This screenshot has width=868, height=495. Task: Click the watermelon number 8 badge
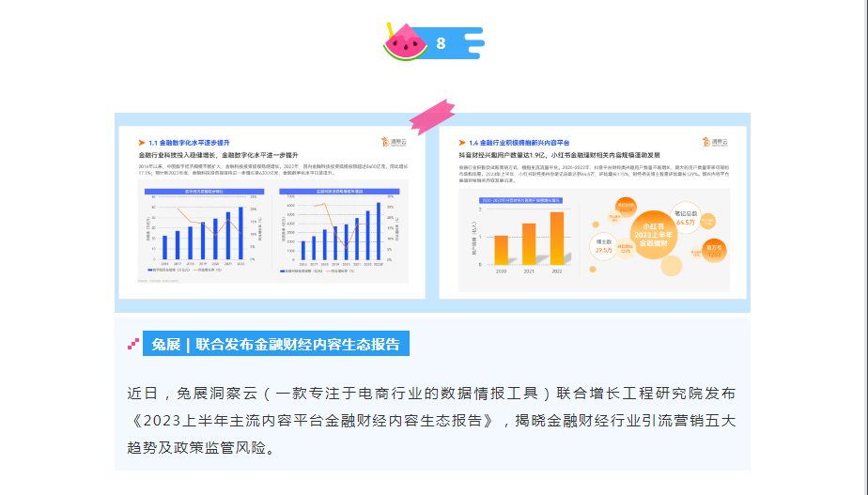tap(433, 42)
